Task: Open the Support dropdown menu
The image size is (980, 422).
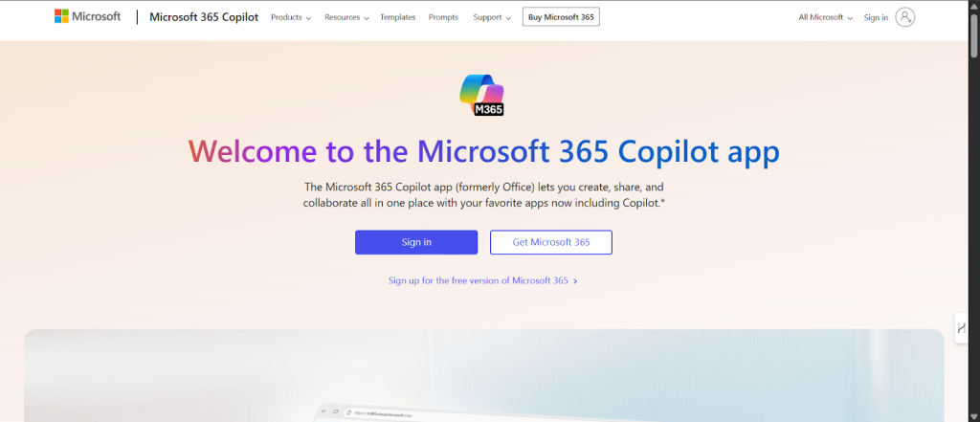Action: pyautogui.click(x=492, y=17)
